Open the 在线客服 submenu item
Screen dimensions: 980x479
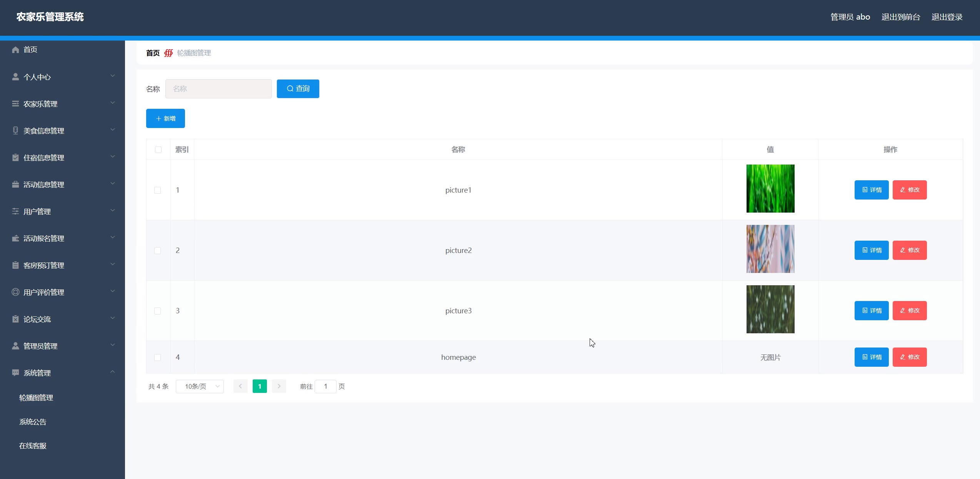[x=33, y=446]
